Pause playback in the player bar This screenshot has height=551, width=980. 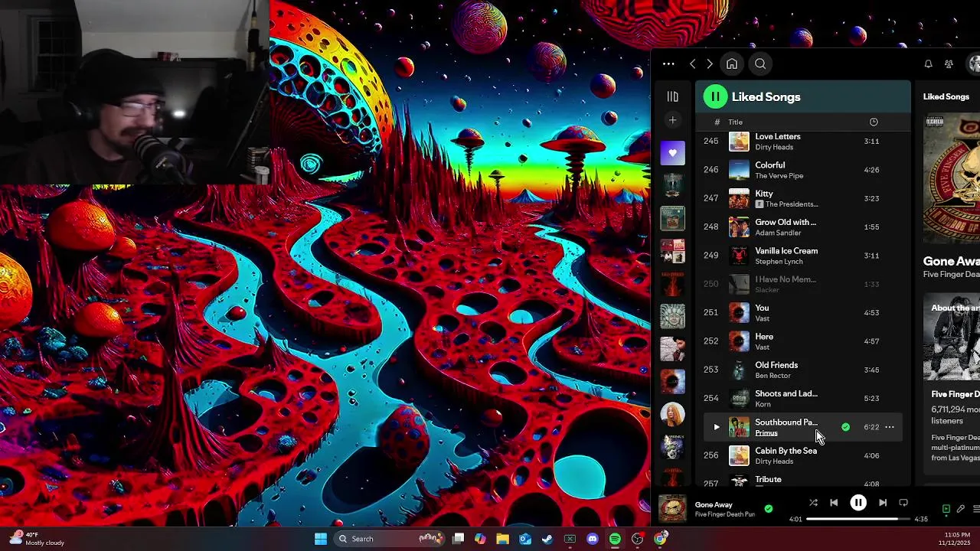click(x=858, y=503)
